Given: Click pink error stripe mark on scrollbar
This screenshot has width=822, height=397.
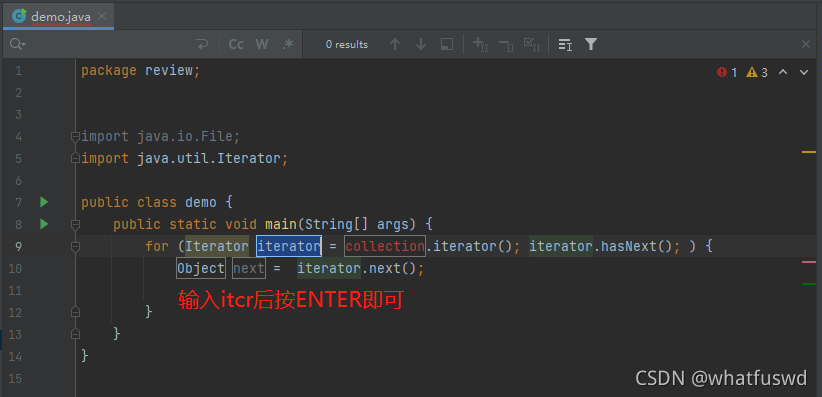Looking at the screenshot, I should [809, 262].
